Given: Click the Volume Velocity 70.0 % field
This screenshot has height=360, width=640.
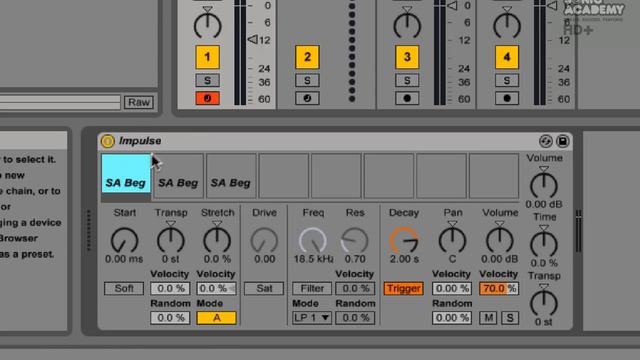Looking at the screenshot, I should point(499,289).
